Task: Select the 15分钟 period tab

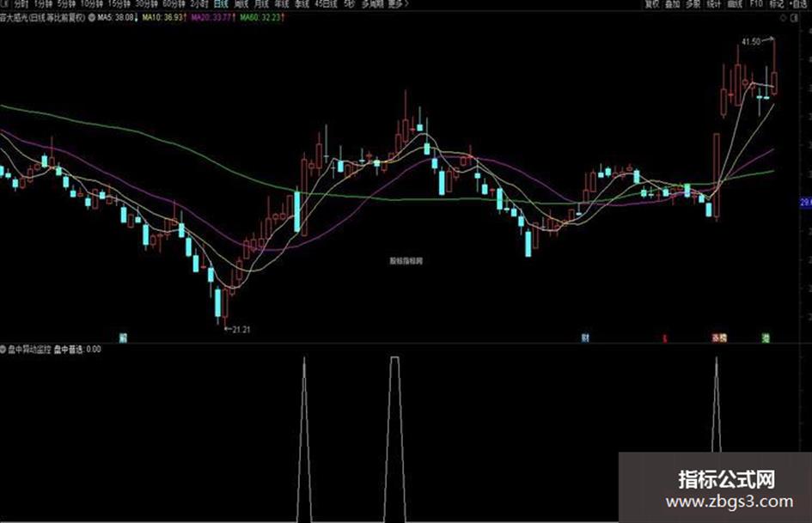Action: (x=119, y=3)
